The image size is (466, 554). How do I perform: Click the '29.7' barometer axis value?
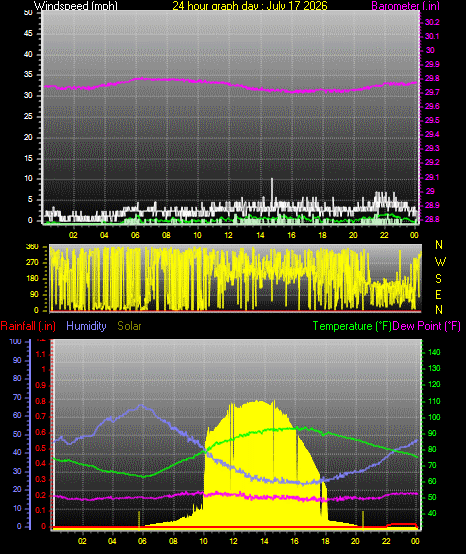tap(432, 92)
